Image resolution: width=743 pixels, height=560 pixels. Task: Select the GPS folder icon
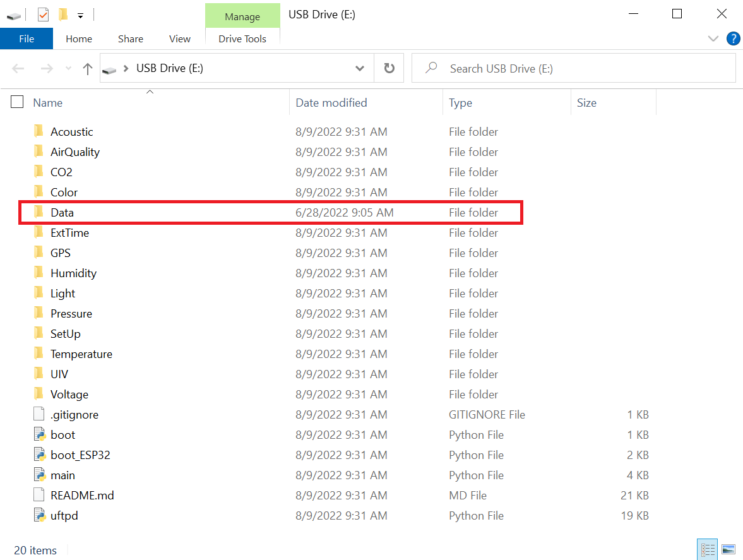click(x=39, y=252)
